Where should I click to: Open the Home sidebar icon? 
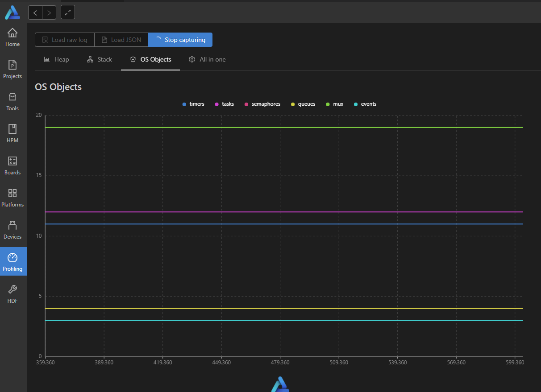tap(12, 33)
